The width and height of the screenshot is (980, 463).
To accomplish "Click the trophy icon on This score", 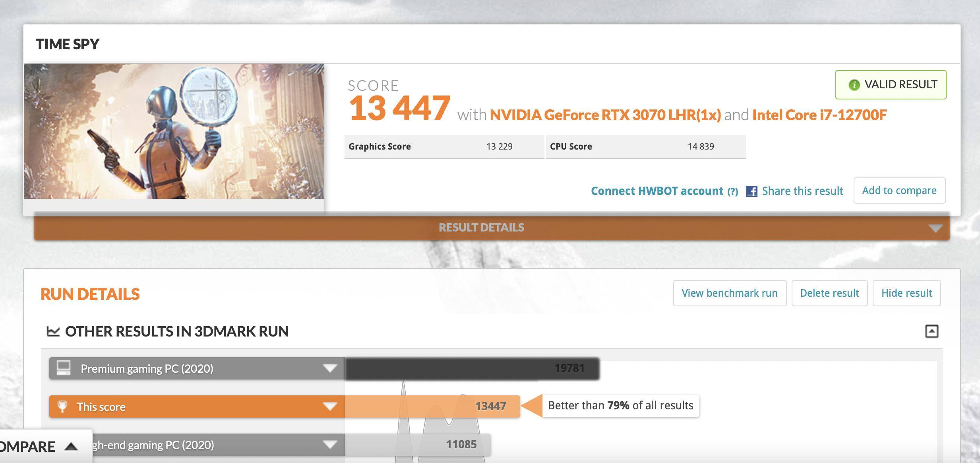I will [62, 407].
